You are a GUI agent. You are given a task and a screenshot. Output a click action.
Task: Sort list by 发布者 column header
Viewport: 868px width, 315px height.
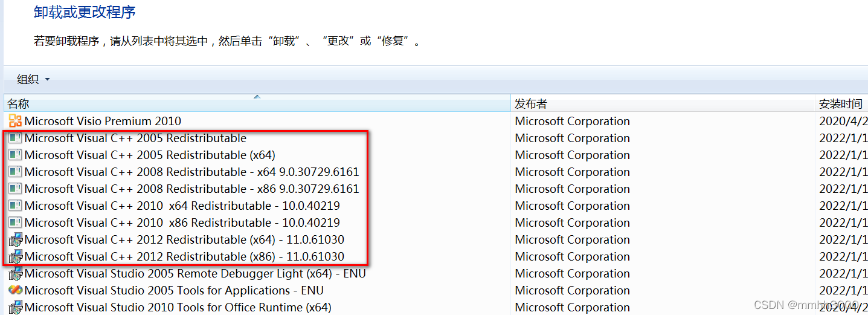[663, 103]
